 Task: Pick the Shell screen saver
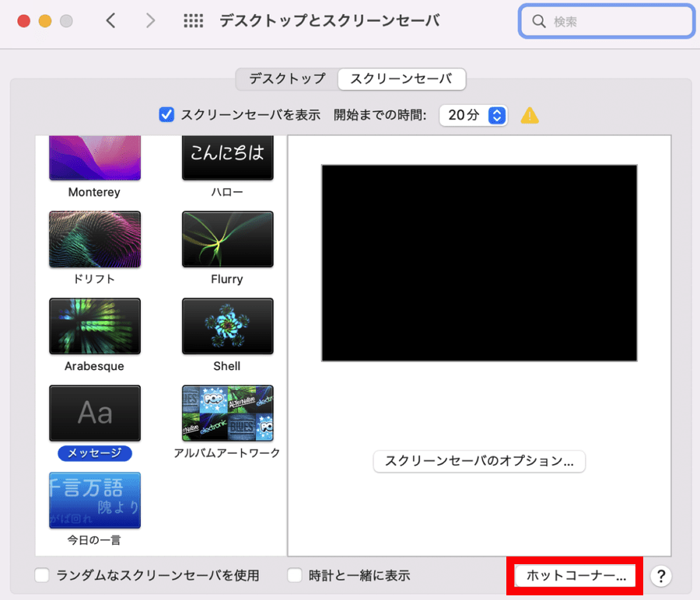228,326
